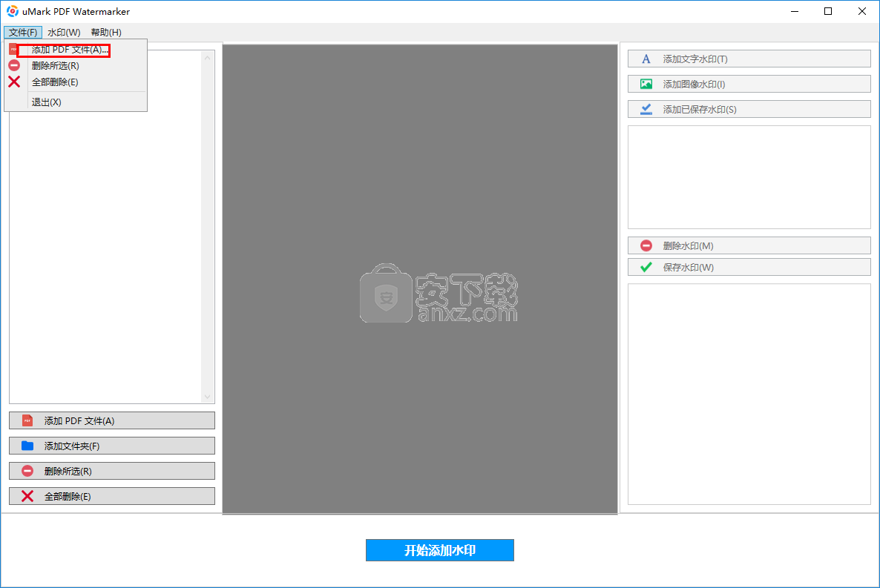Choose 删除所选(R) in the File menu
This screenshot has width=880, height=588.
[76, 66]
